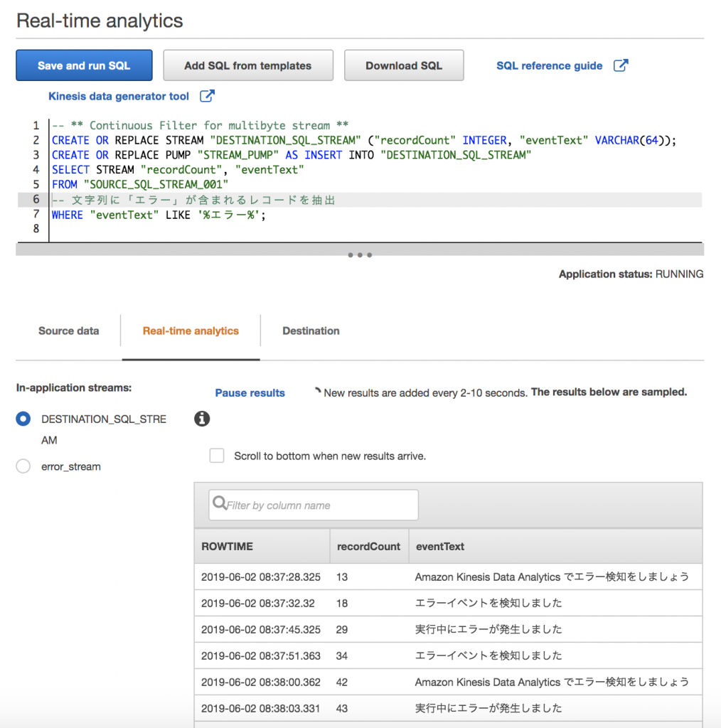721x728 pixels.
Task: Select the error_stream radio button
Action: point(23,466)
